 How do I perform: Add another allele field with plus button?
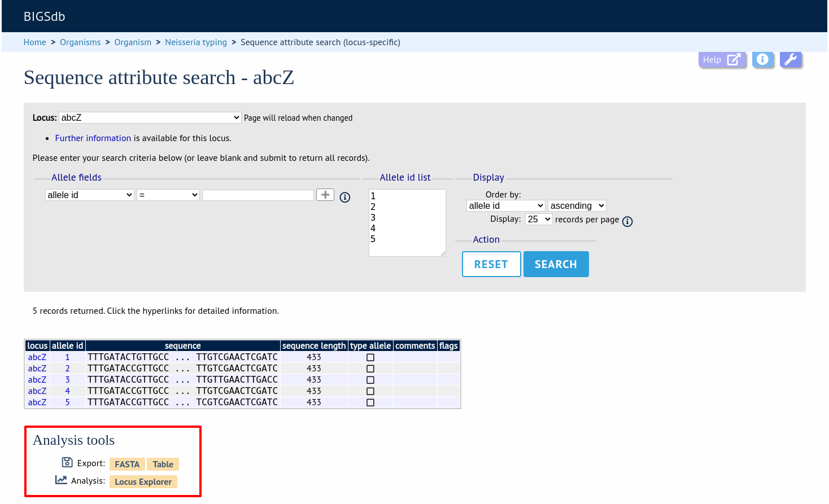[325, 195]
